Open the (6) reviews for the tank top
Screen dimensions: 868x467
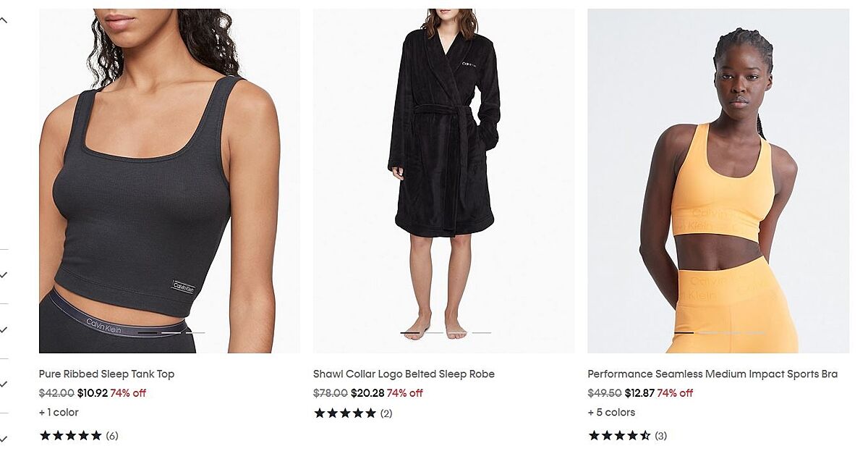(112, 436)
